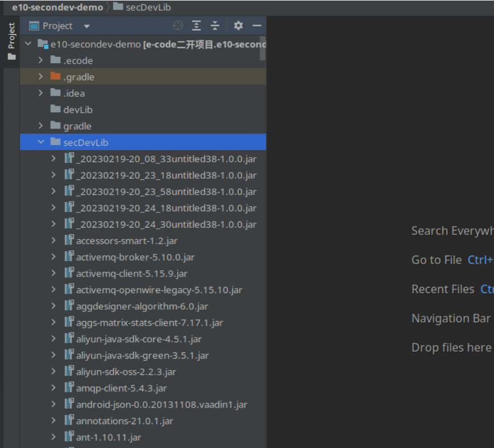Collapse the secDevLib folder
Screen dimensions: 494x448
pyautogui.click(x=40, y=142)
